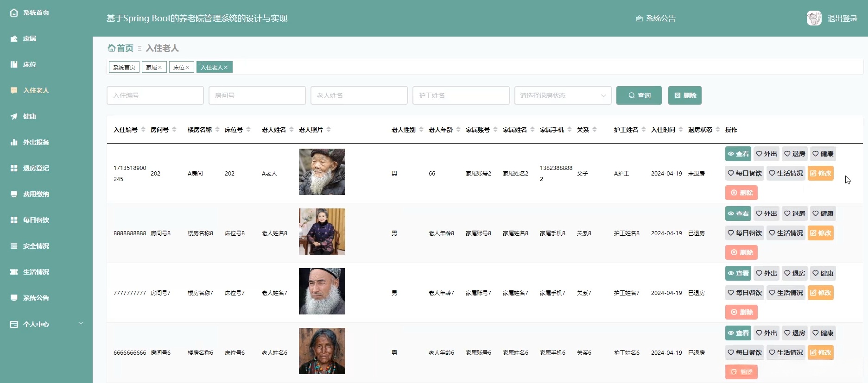The height and width of the screenshot is (383, 868).
Task: Open 系统首页 in the sidebar
Action: (30, 13)
